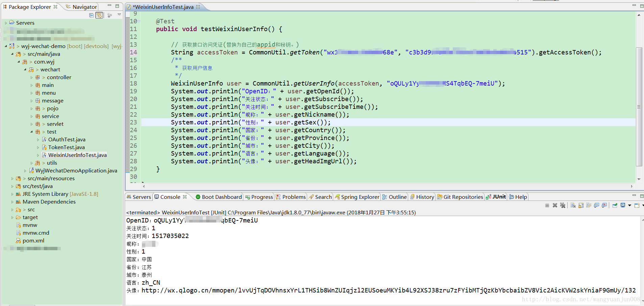The width and height of the screenshot is (644, 306).
Task: Switch to Boot Dashboard tab
Action: coord(219,197)
